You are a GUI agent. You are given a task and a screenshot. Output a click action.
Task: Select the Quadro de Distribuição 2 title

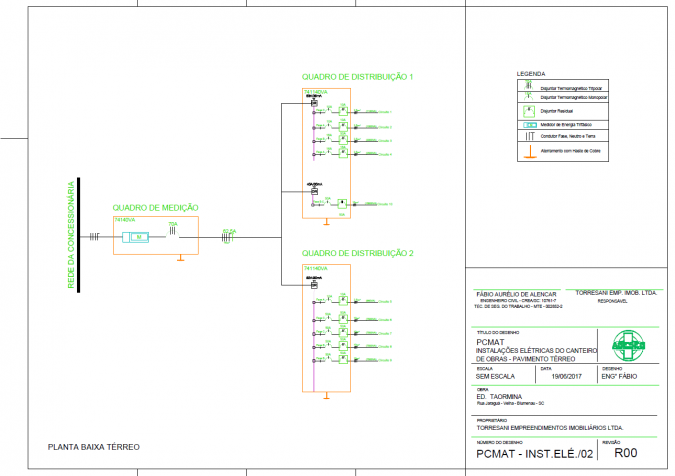(357, 253)
